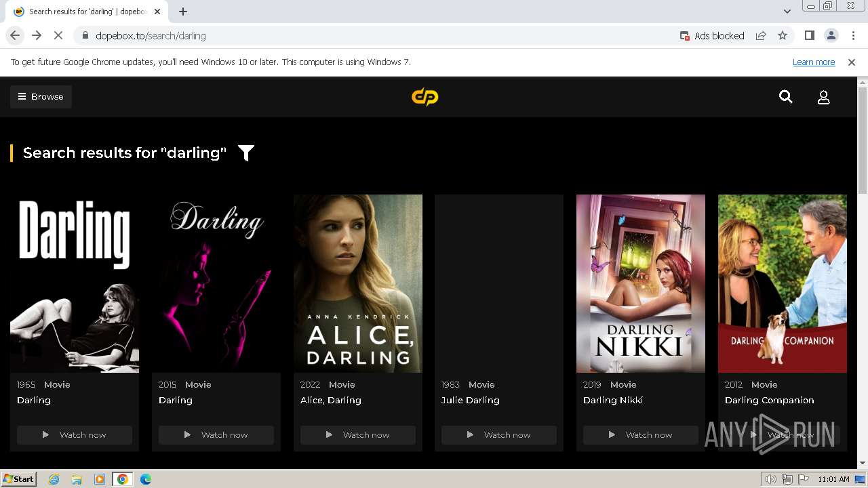The height and width of the screenshot is (488, 868).
Task: Open the Darling Nikki title link
Action: pos(613,401)
